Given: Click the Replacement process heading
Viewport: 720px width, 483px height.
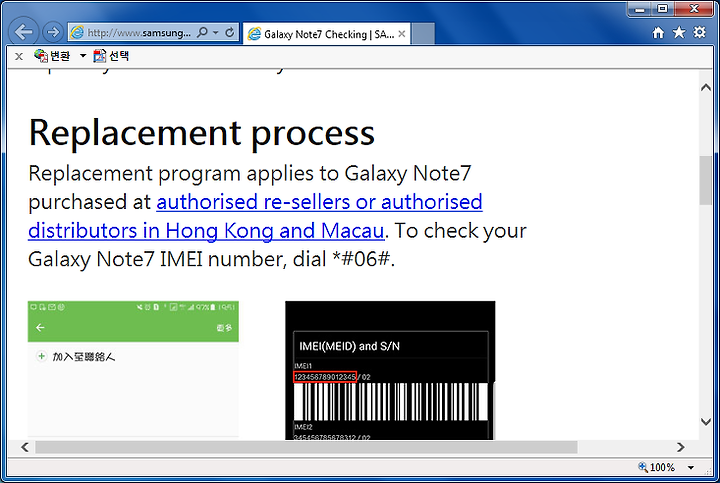Looking at the screenshot, I should pyautogui.click(x=202, y=133).
